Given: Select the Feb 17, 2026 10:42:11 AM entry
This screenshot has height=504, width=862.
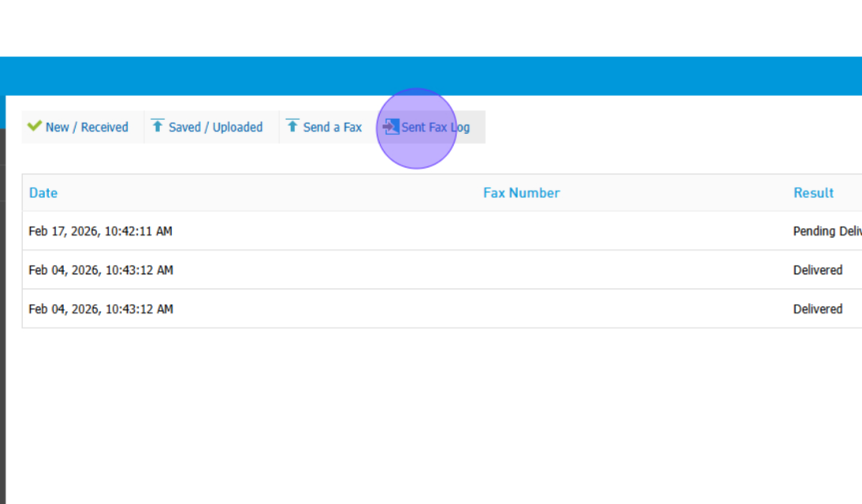Looking at the screenshot, I should [100, 232].
